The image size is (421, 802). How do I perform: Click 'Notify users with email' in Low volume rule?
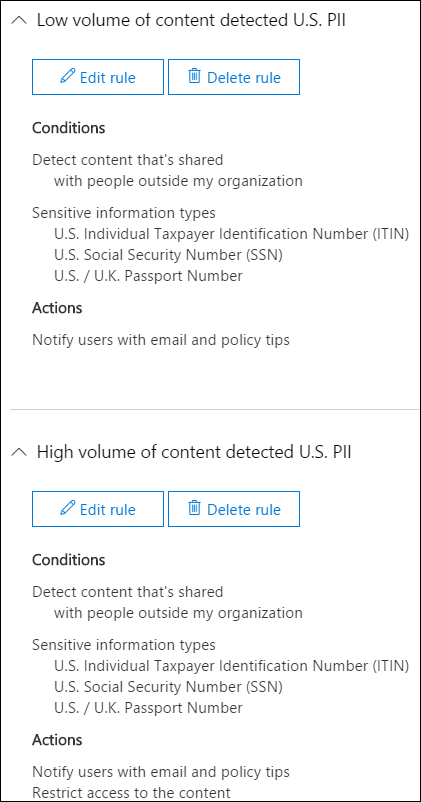pos(161,340)
